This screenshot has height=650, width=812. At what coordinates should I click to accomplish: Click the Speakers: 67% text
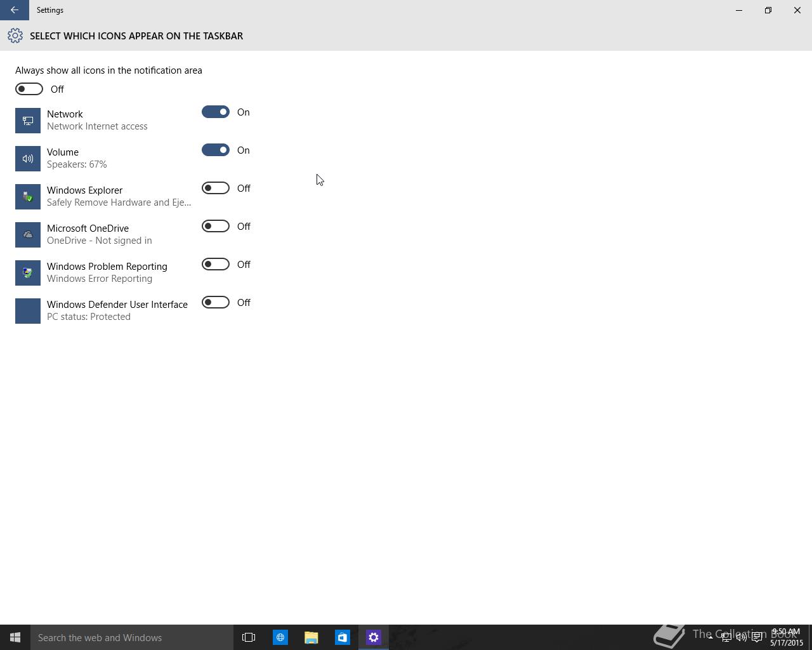coord(77,164)
